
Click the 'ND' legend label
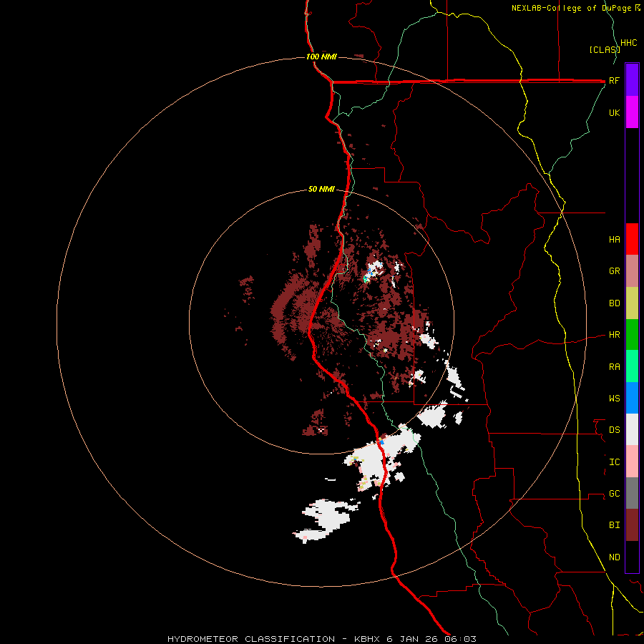[614, 557]
